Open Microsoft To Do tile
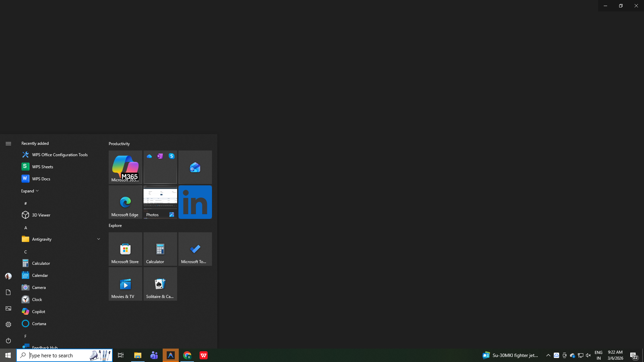 click(195, 249)
